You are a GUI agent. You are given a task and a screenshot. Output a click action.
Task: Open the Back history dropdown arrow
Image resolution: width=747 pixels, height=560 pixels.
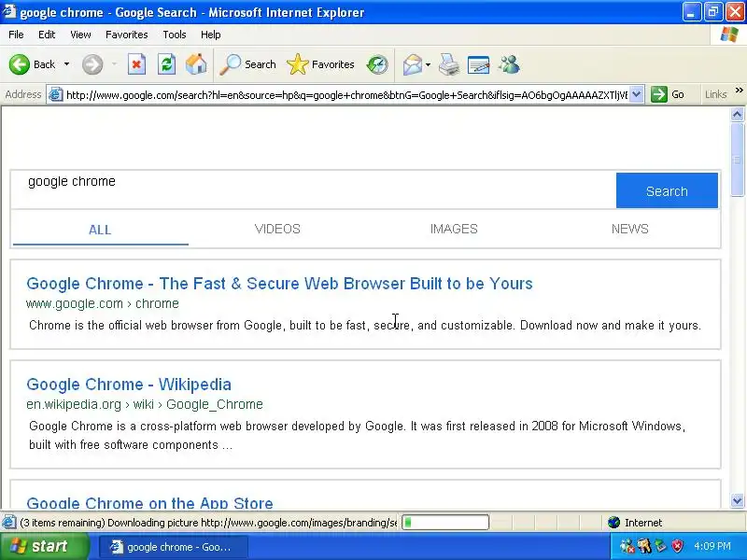[x=66, y=64]
